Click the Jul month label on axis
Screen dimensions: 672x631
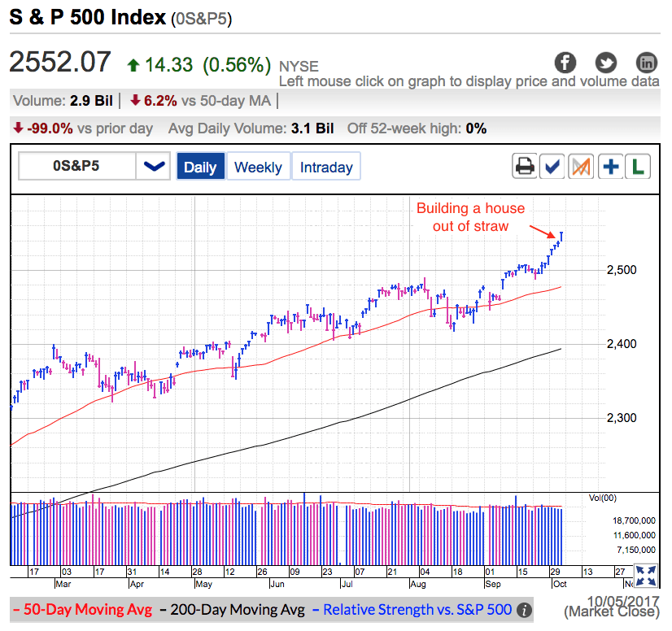point(347,584)
